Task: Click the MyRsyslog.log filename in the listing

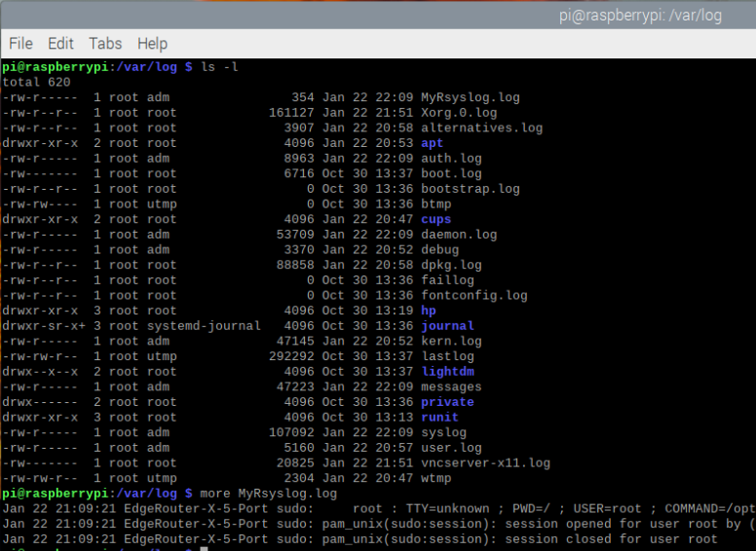Action: (471, 97)
